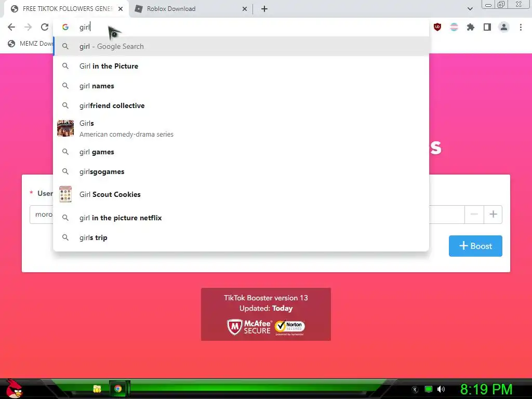Click the Girl Scout Cookies thumbnail

[65, 194]
